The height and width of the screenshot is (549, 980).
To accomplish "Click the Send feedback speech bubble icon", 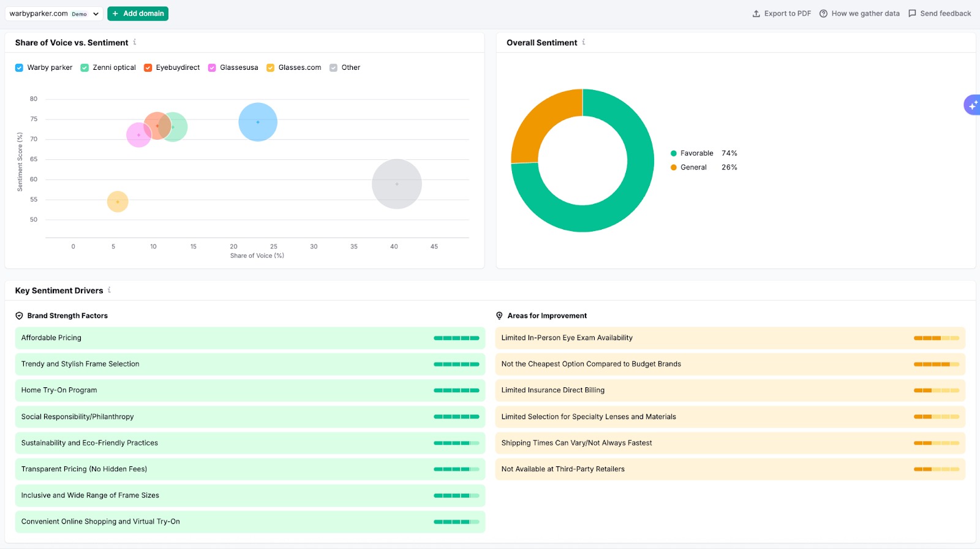I will tap(912, 13).
